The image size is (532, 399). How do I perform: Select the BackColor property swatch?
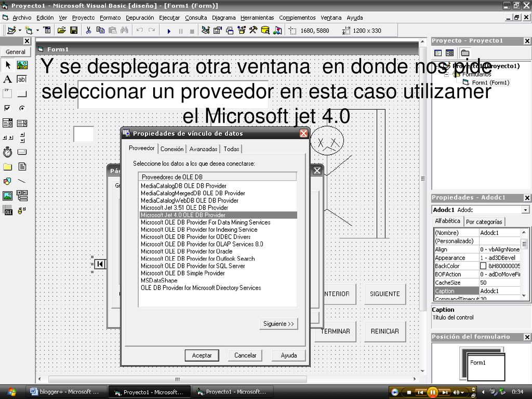[x=483, y=266]
